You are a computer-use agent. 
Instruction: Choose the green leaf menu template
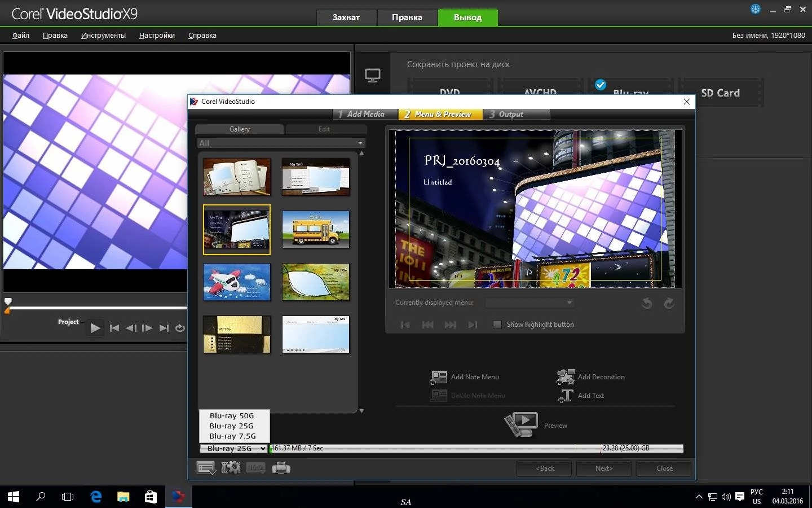click(x=316, y=282)
